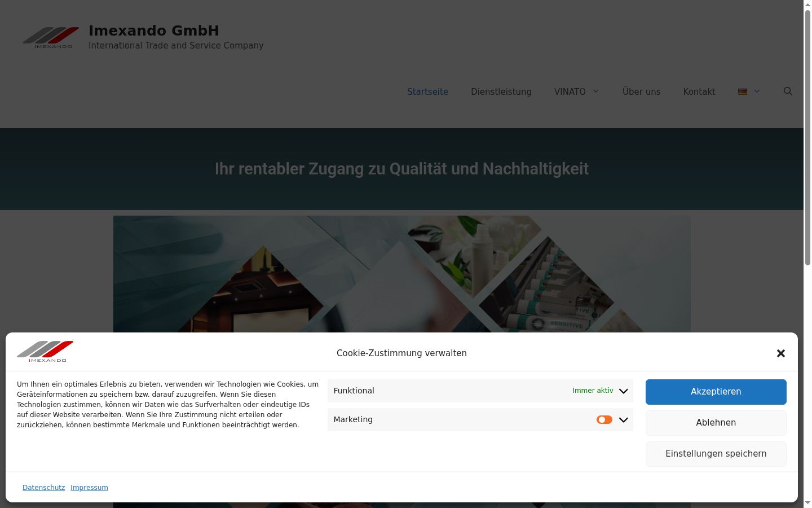Image resolution: width=812 pixels, height=508 pixels.
Task: Click Einstellungen speichern button
Action: coord(716,454)
